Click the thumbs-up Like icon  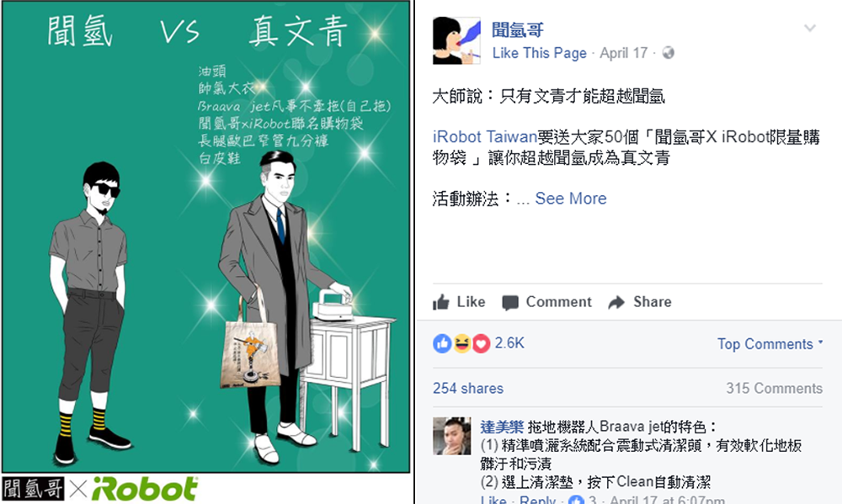441,302
